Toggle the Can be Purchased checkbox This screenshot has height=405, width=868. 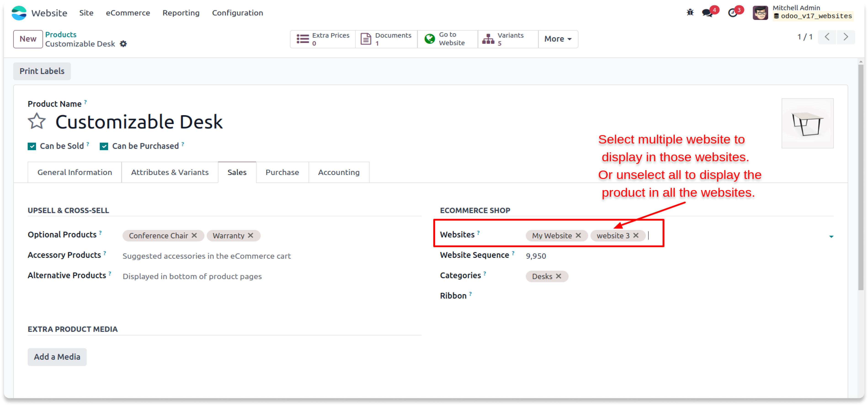104,146
